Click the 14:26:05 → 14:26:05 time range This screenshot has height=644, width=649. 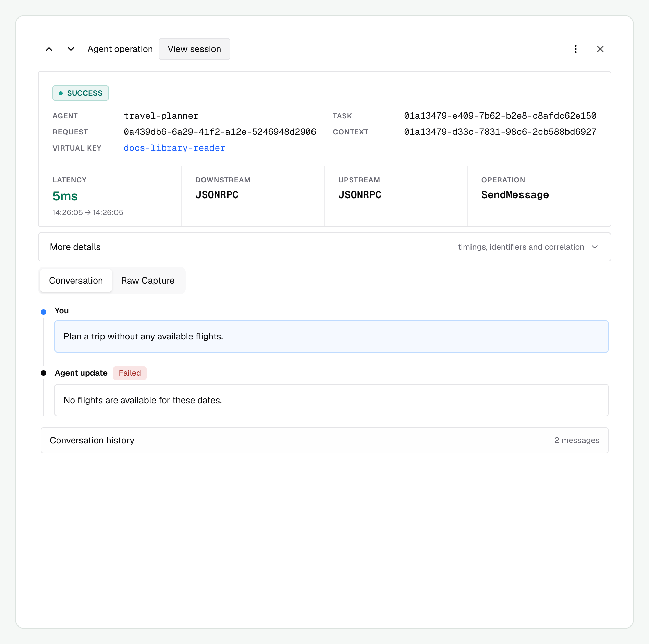click(x=88, y=213)
